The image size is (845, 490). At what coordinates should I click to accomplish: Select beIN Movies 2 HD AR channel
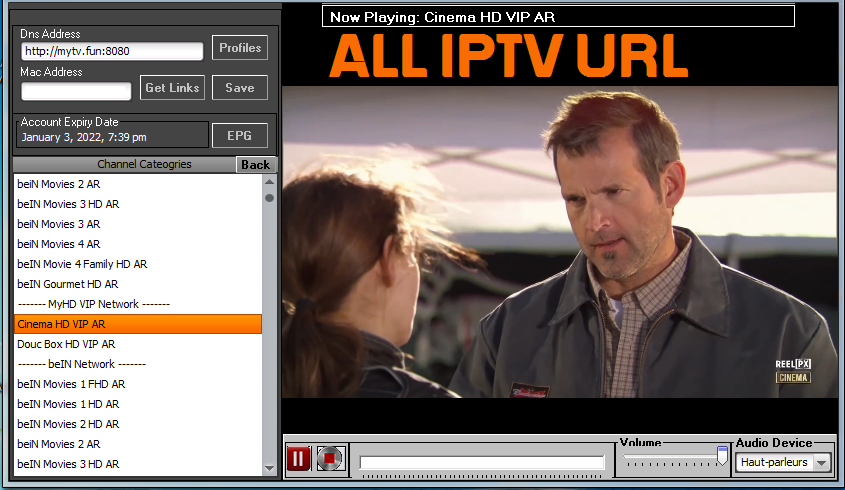pyautogui.click(x=138, y=424)
